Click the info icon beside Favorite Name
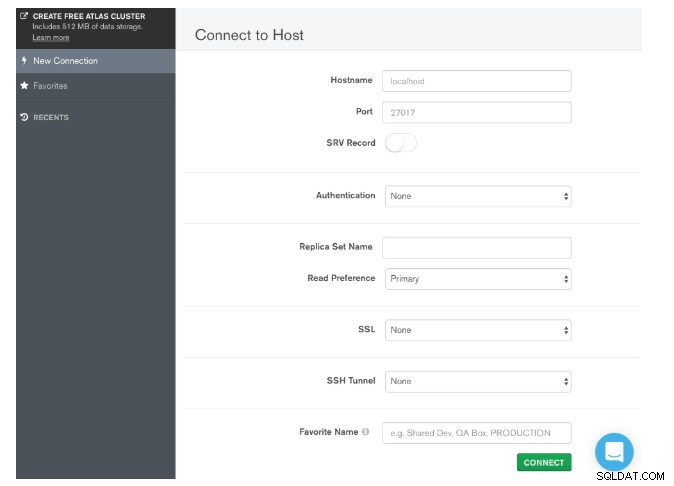 [365, 431]
